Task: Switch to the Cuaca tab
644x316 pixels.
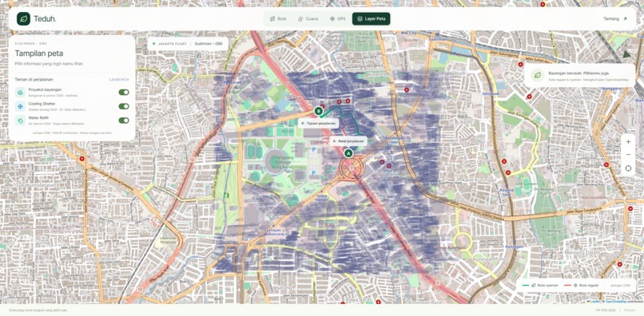Action: [x=308, y=19]
